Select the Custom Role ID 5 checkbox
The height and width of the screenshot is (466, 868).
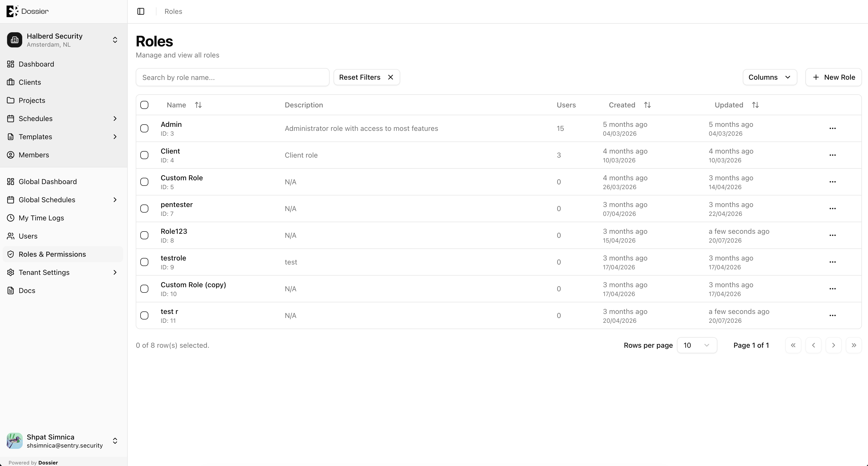click(144, 182)
